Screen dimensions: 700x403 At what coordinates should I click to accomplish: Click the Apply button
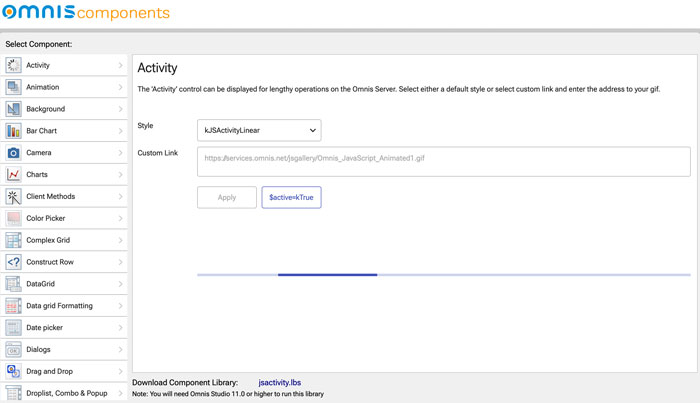(x=227, y=197)
